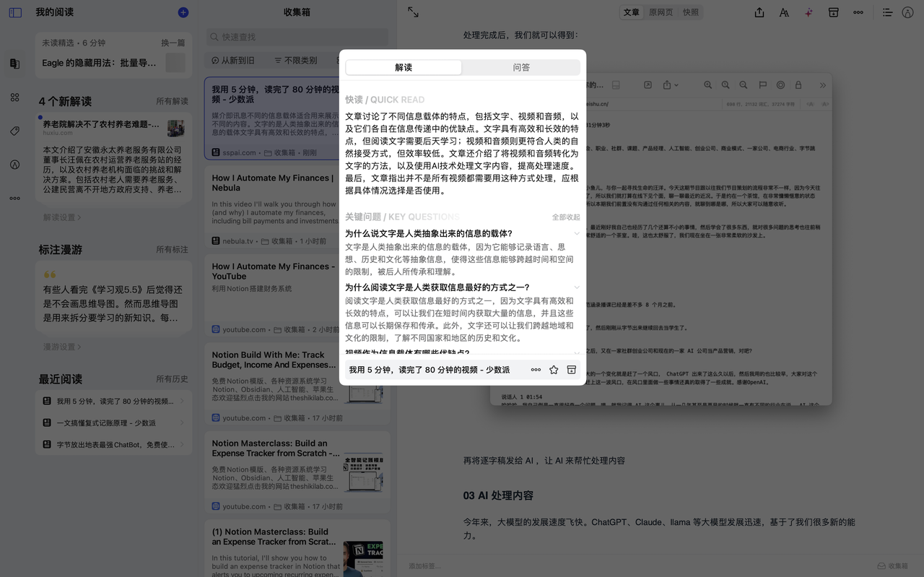This screenshot has width=924, height=577.
Task: Star the article in popup footer
Action: (554, 370)
